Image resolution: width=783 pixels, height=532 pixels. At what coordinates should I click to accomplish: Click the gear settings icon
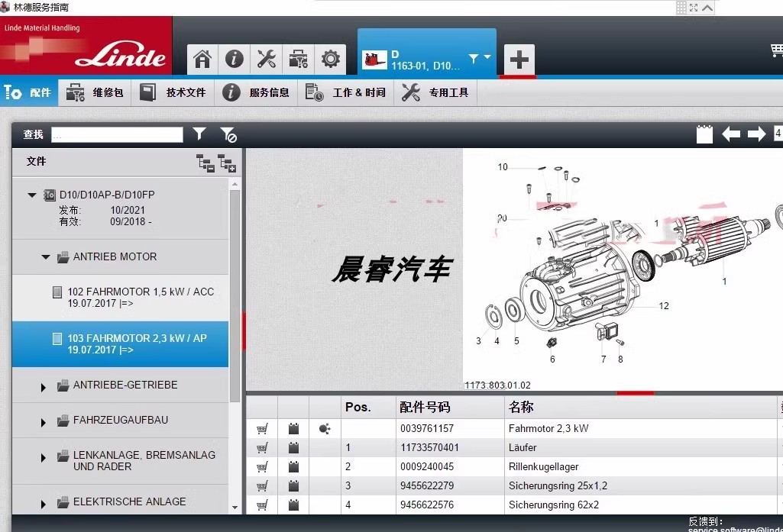click(x=330, y=59)
